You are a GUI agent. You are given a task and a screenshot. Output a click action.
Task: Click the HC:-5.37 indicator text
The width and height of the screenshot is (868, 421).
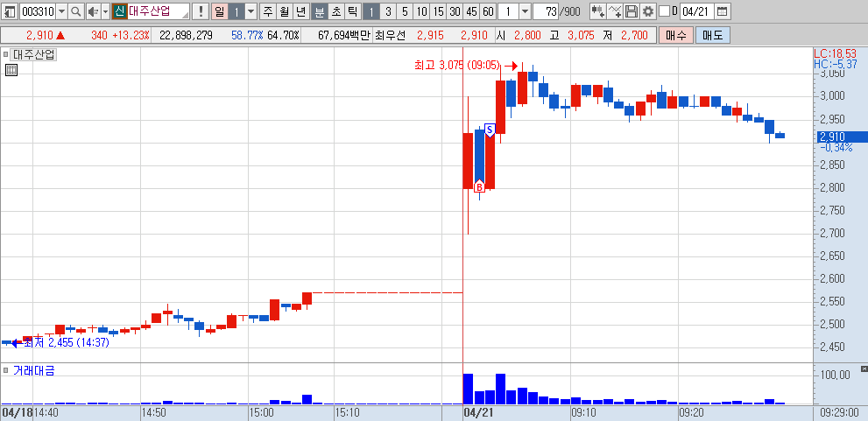[x=835, y=64]
